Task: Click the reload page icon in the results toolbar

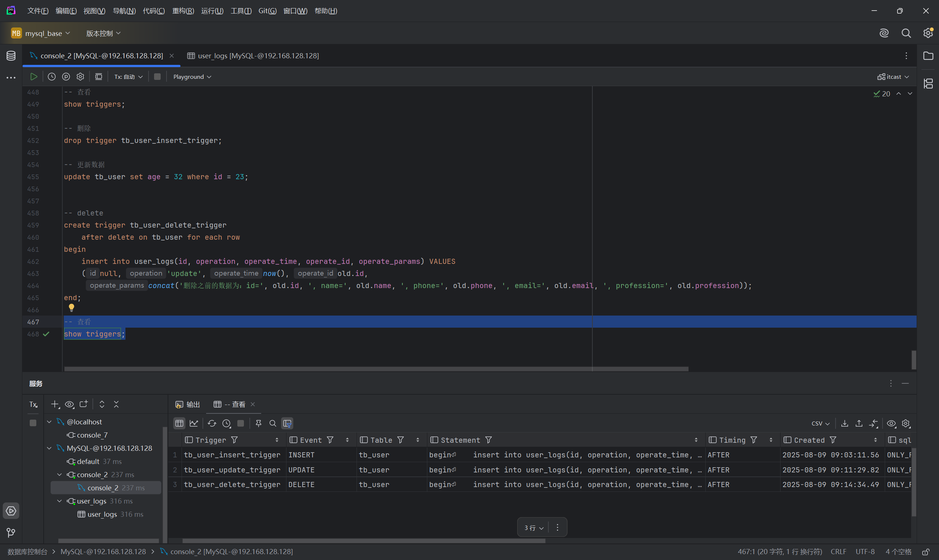Action: [212, 423]
